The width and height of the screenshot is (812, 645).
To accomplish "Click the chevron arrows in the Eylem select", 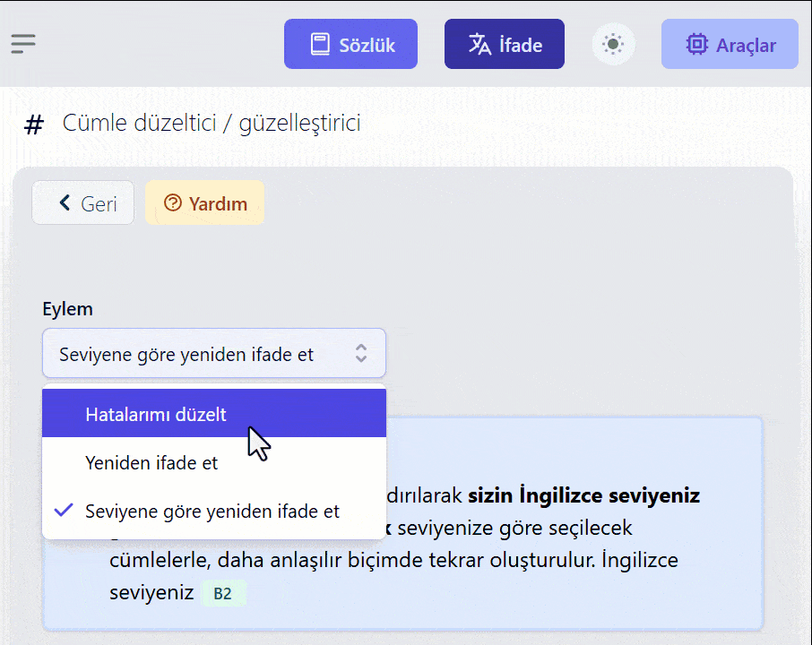I will (x=361, y=353).
